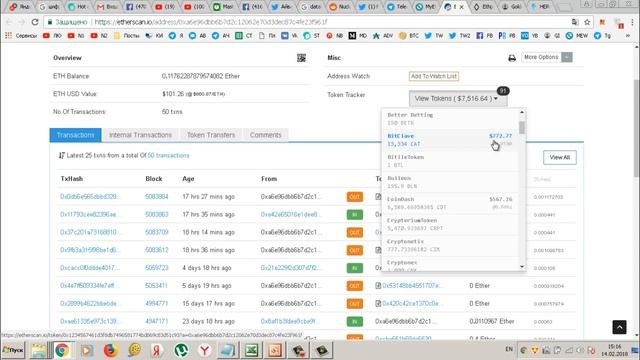Bookmark this page with star icon
The height and width of the screenshot is (360, 640).
point(587,22)
